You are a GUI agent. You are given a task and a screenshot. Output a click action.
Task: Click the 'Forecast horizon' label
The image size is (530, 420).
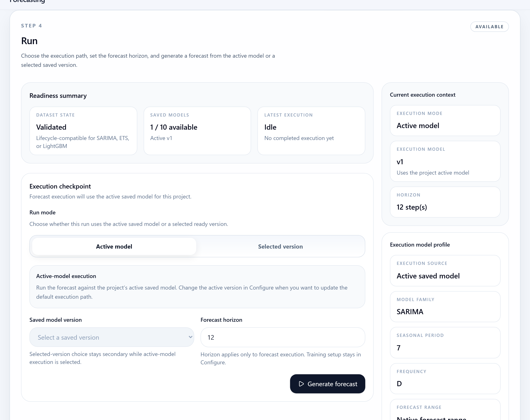(x=221, y=320)
